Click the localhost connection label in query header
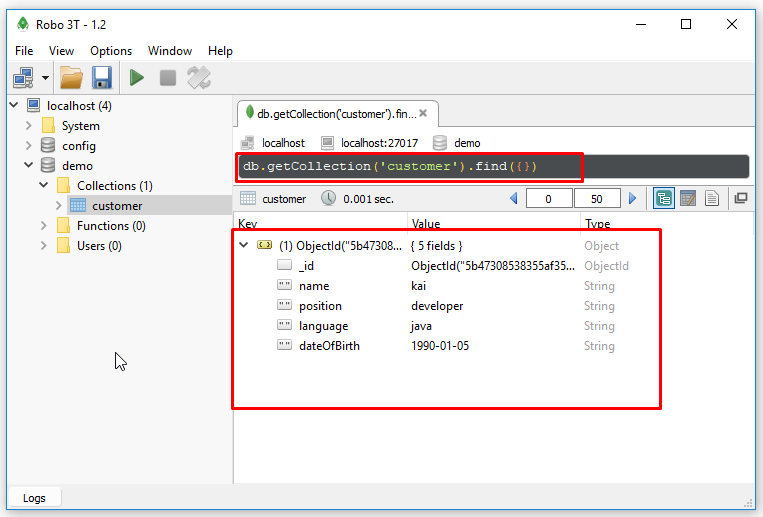The width and height of the screenshot is (763, 517). (x=283, y=143)
